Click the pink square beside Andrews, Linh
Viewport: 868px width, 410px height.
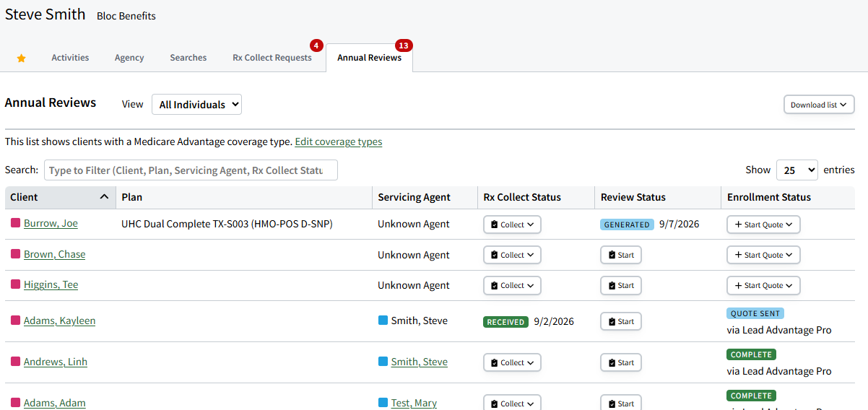point(15,362)
